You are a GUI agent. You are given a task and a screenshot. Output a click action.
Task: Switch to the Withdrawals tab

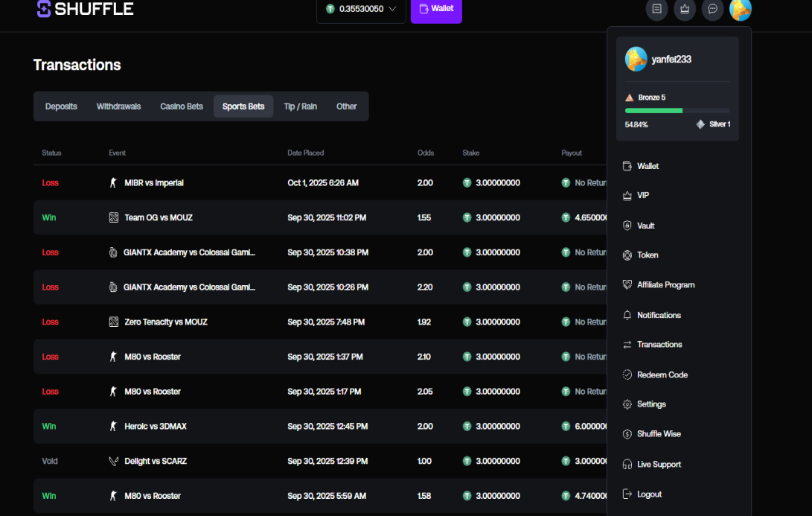click(118, 106)
